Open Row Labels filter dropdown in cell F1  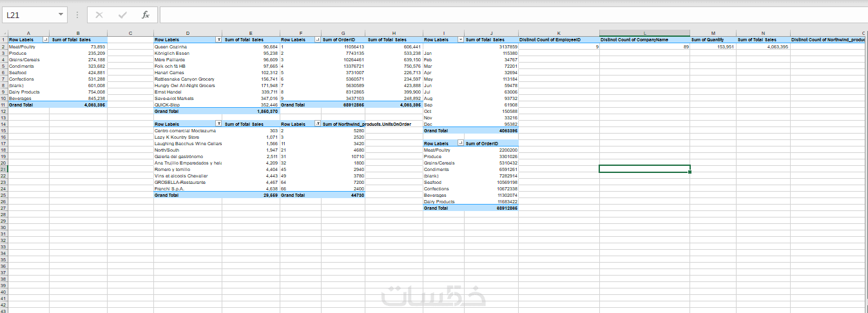point(317,39)
